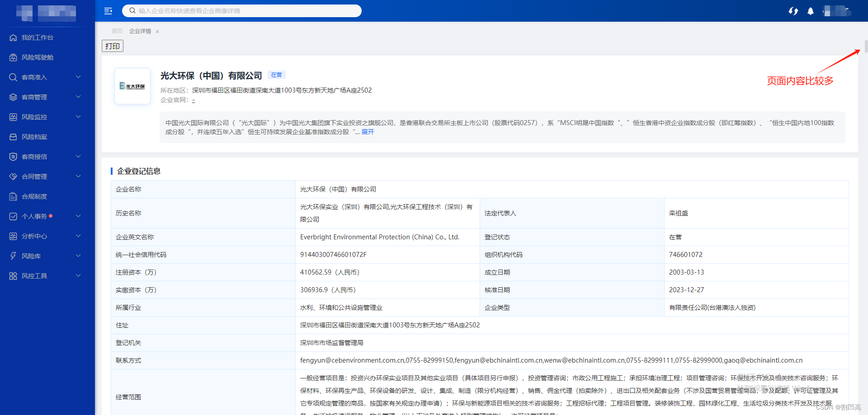This screenshot has width=868, height=415.
Task: Close the 企业详情 tab
Action: click(157, 32)
